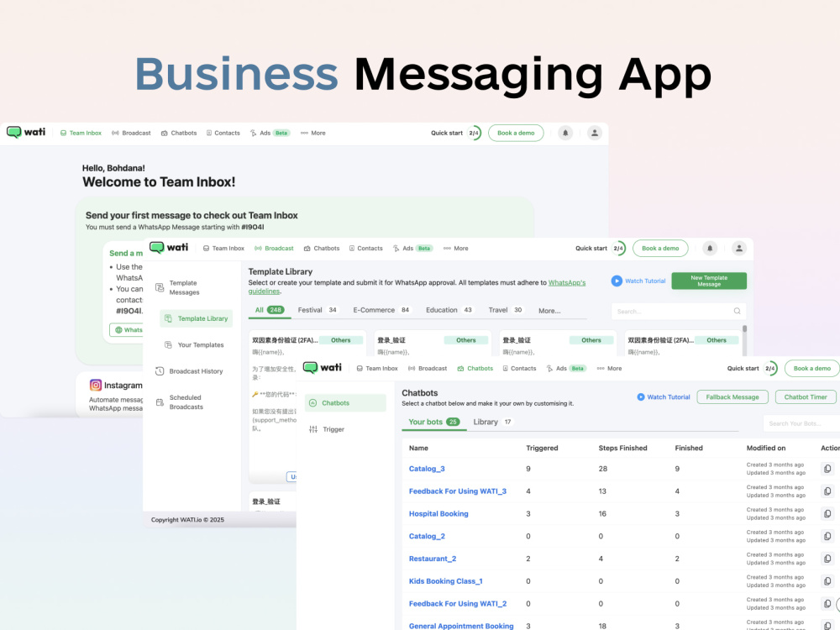Copy the Catalog_2 chatbot using its copy icon

click(827, 536)
